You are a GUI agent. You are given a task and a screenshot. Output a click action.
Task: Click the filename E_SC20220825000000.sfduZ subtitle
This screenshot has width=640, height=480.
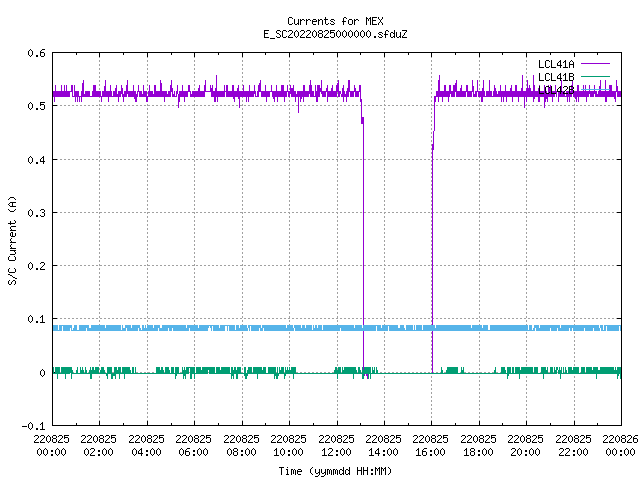pyautogui.click(x=335, y=34)
